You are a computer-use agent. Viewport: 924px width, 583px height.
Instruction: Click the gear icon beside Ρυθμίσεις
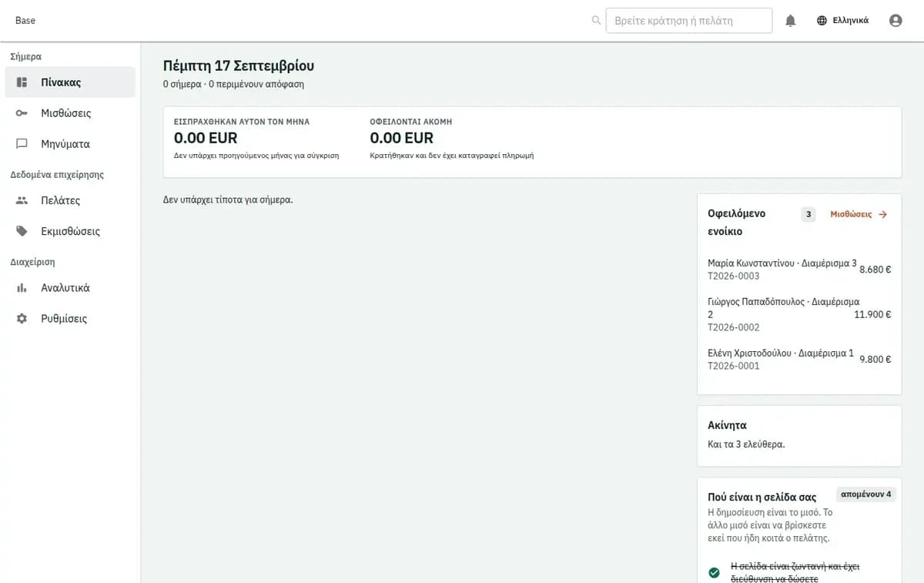pos(22,319)
